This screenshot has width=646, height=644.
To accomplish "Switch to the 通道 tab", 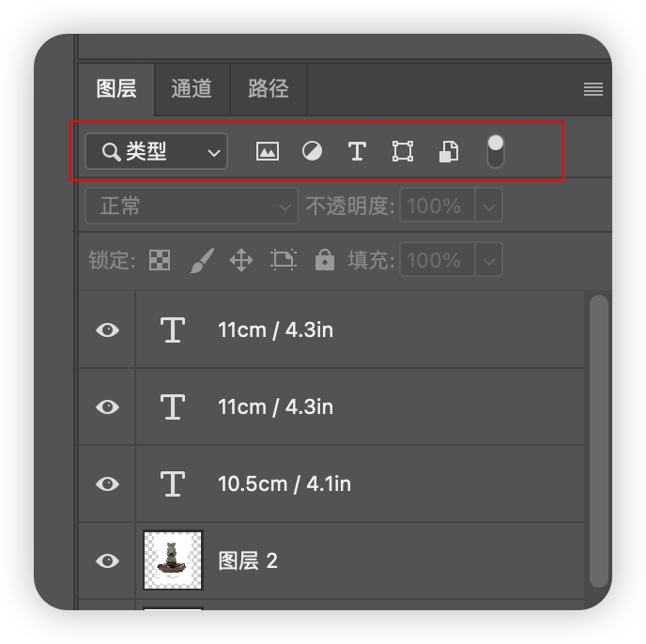I will pos(192,89).
